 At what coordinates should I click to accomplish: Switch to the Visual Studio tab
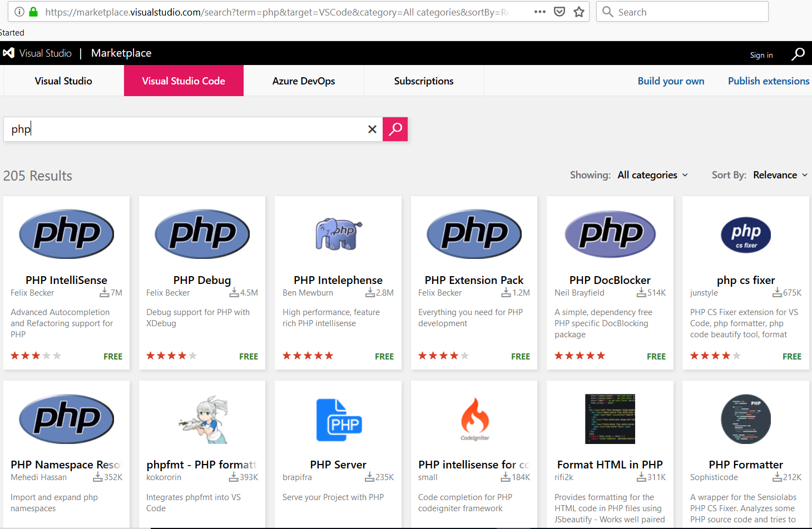click(63, 81)
